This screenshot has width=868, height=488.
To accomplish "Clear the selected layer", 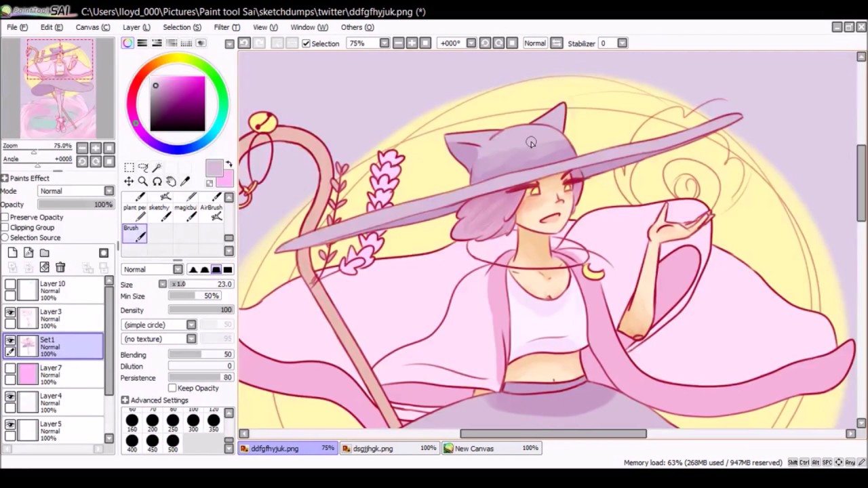I will [x=44, y=268].
